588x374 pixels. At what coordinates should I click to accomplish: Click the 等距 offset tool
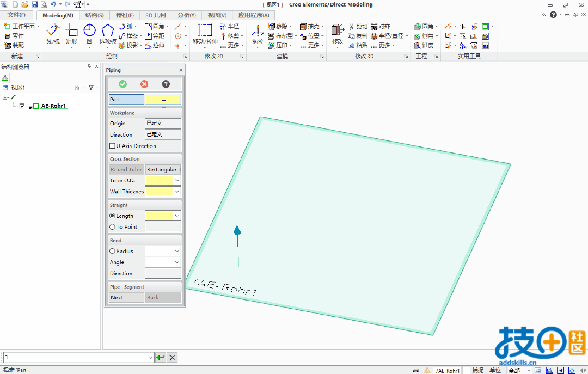[x=155, y=36]
